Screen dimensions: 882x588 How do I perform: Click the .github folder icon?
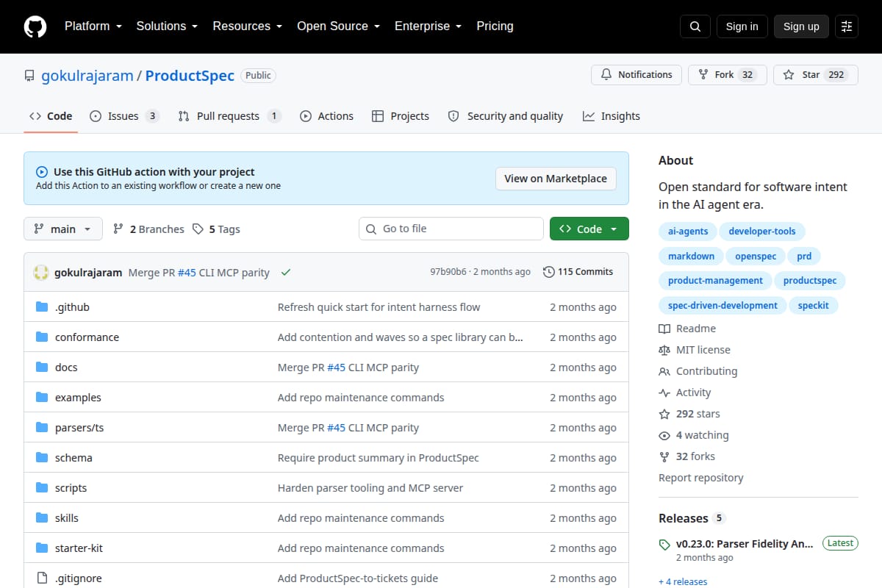click(42, 307)
